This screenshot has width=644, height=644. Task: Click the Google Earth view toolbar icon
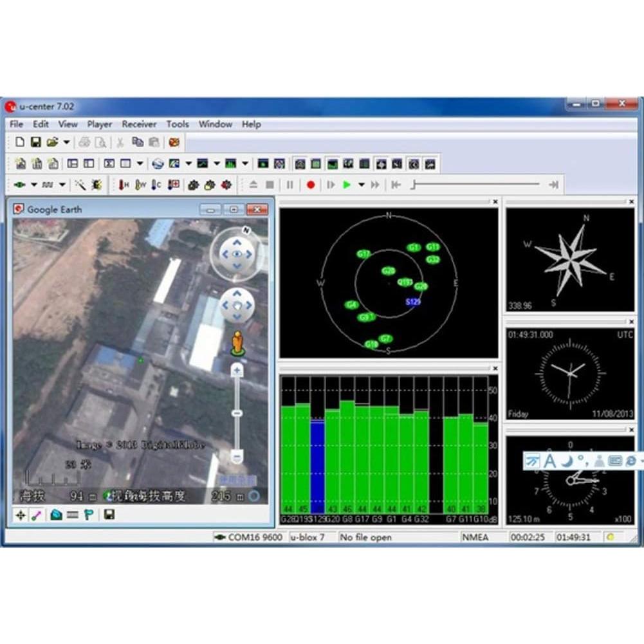pos(158,163)
